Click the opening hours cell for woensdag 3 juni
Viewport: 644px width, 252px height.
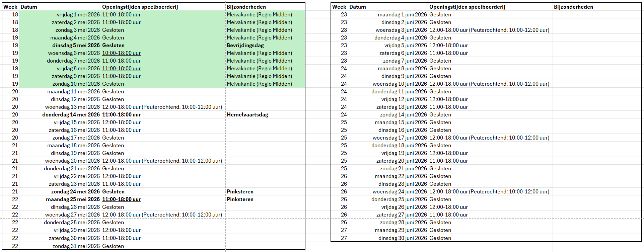coord(489,30)
